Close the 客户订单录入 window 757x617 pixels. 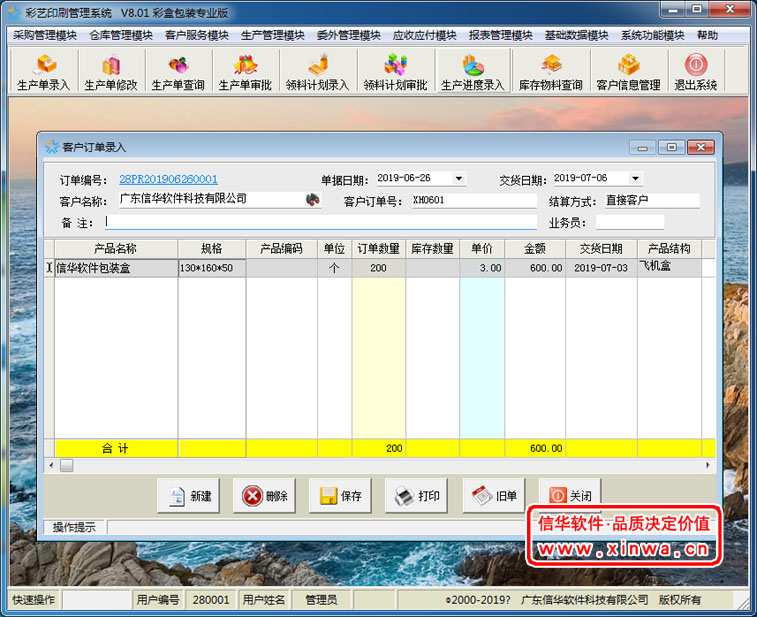pos(701,147)
